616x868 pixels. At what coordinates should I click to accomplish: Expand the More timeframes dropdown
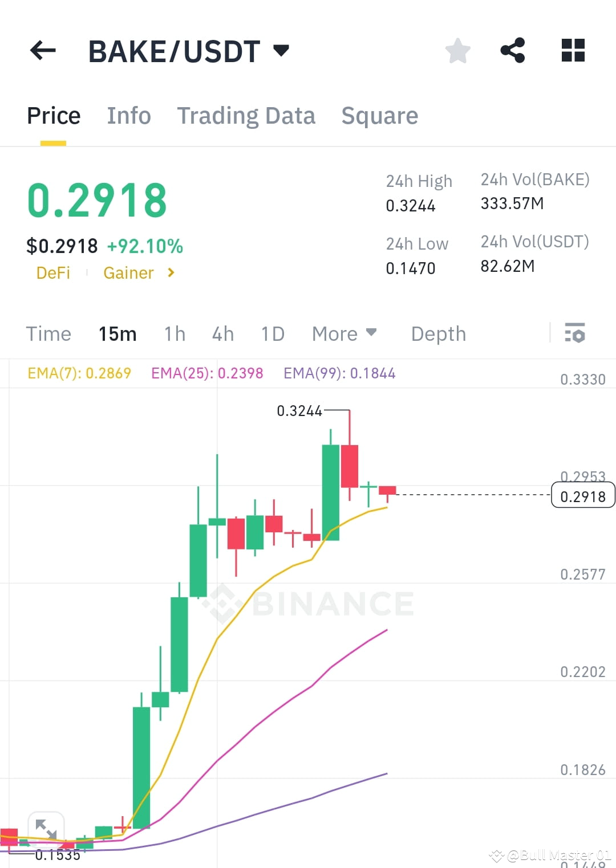pyautogui.click(x=344, y=333)
